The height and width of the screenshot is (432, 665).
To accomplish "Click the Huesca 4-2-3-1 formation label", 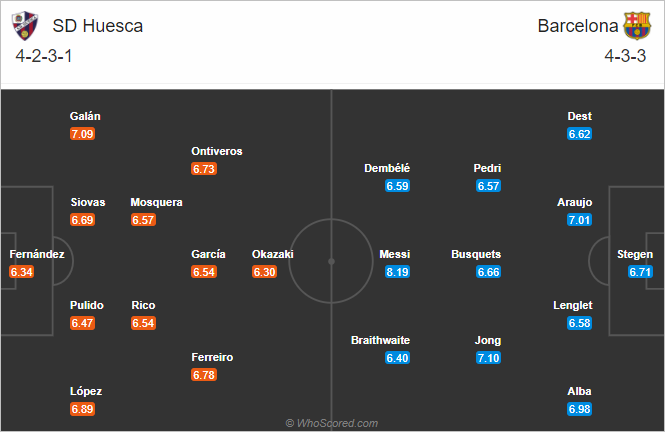I will coord(44,56).
